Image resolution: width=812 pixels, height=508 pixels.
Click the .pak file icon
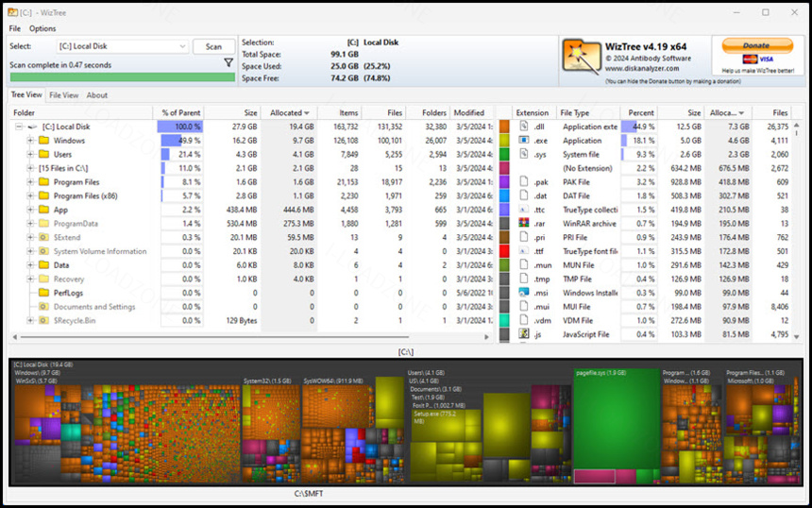[524, 181]
